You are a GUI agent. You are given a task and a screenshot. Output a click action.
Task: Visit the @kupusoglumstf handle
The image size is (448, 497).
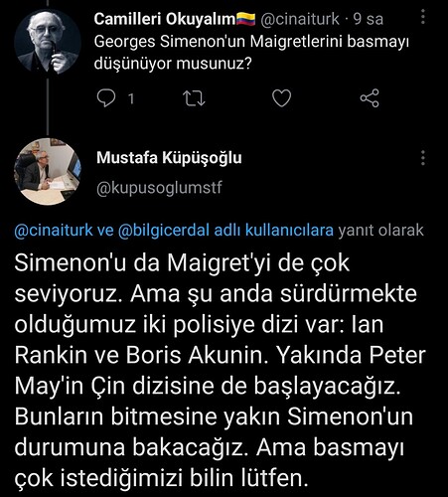click(x=159, y=188)
